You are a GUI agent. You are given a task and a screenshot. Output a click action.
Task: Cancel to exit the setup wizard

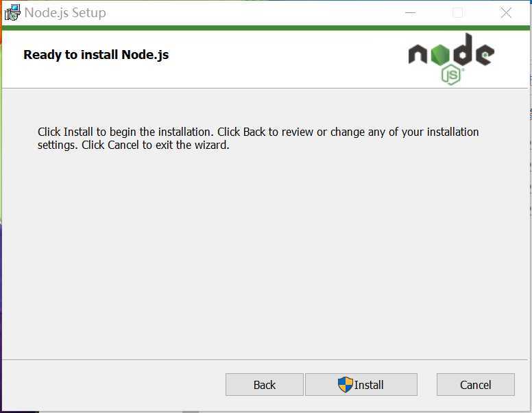coord(475,384)
